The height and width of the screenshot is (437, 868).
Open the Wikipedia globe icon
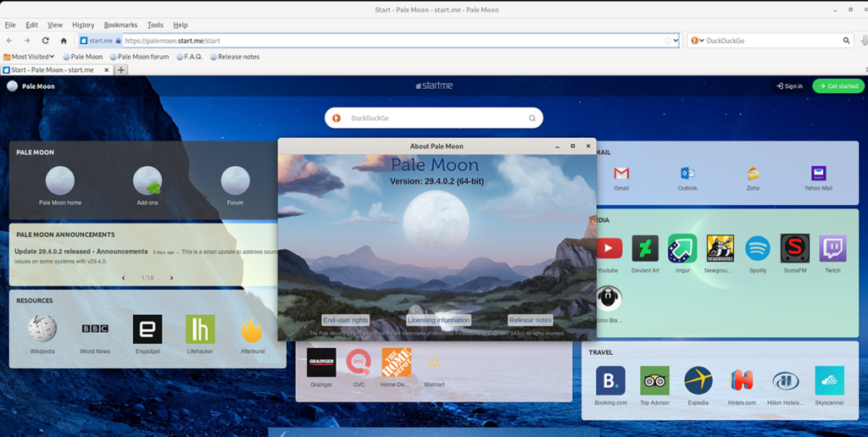(42, 329)
